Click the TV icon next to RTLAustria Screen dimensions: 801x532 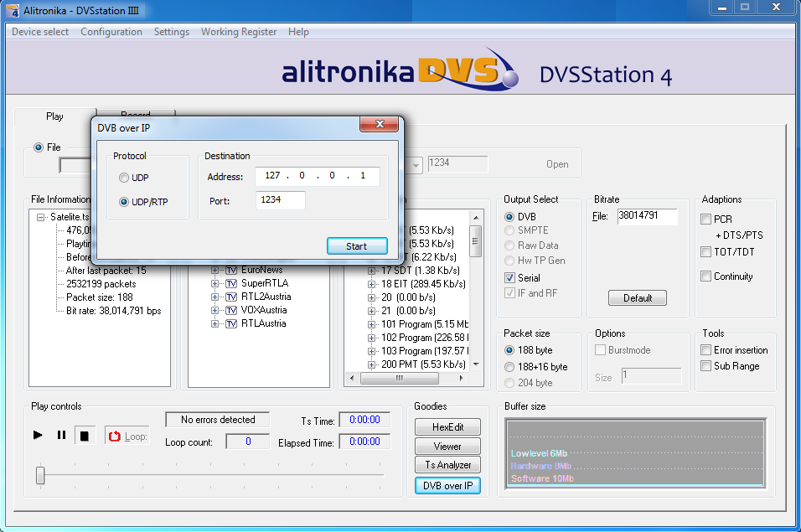231,323
